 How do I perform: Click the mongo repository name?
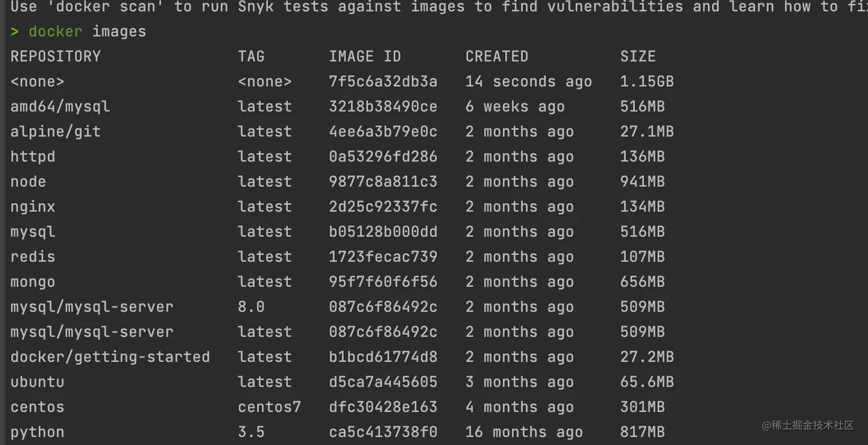click(x=33, y=282)
